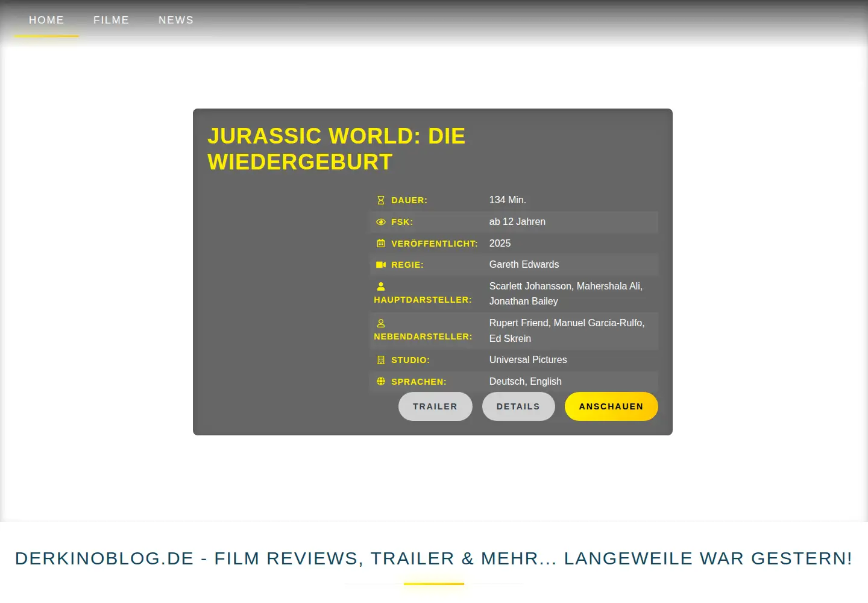Click the hourglass icon next to Dauer
Image resolution: width=868 pixels, height=603 pixels.
pos(380,200)
